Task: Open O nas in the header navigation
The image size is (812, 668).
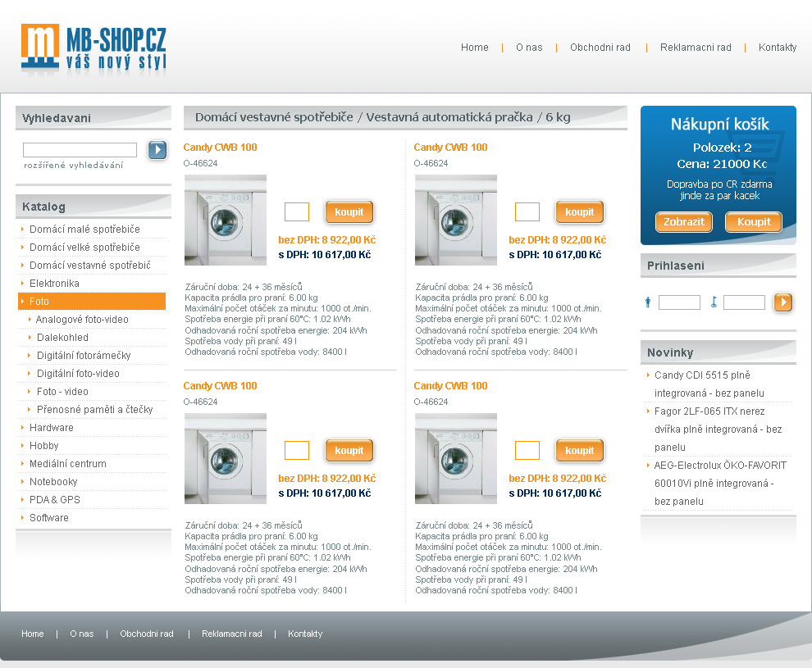Action: (529, 48)
